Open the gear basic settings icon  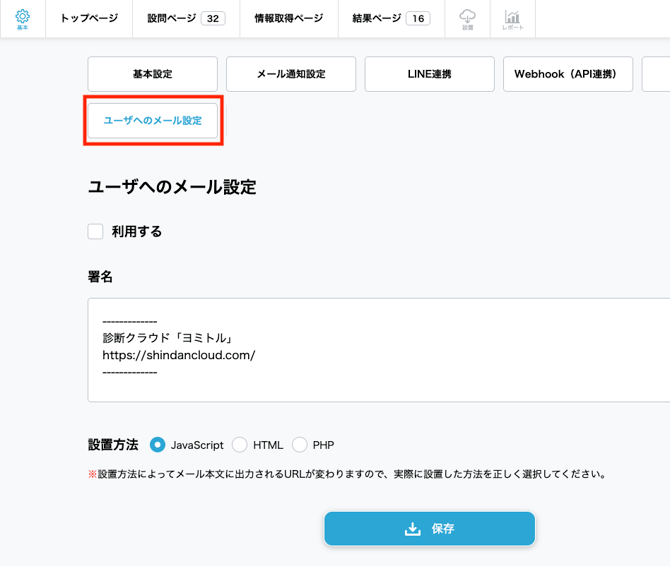click(23, 19)
